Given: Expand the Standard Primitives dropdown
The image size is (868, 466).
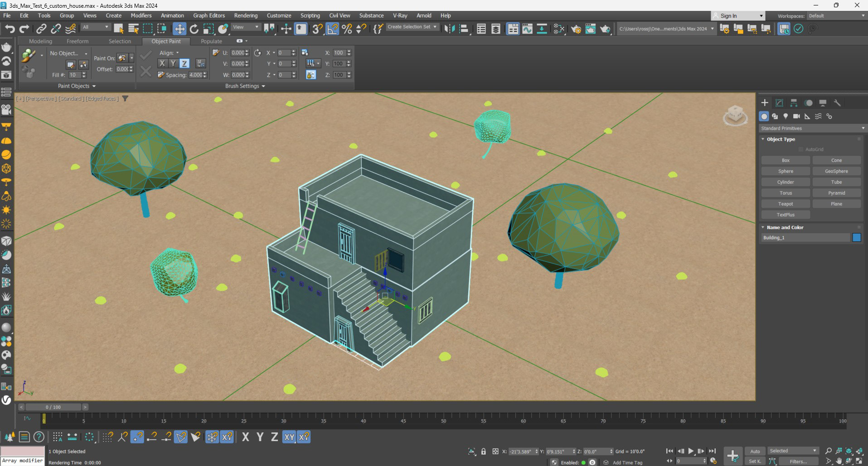Looking at the screenshot, I should [x=812, y=128].
